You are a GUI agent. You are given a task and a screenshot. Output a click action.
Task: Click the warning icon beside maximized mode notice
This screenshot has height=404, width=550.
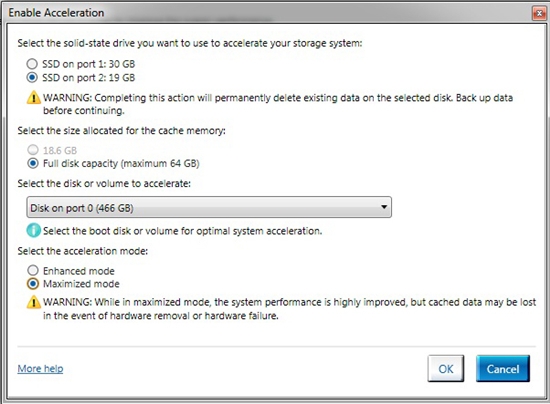coord(34,302)
